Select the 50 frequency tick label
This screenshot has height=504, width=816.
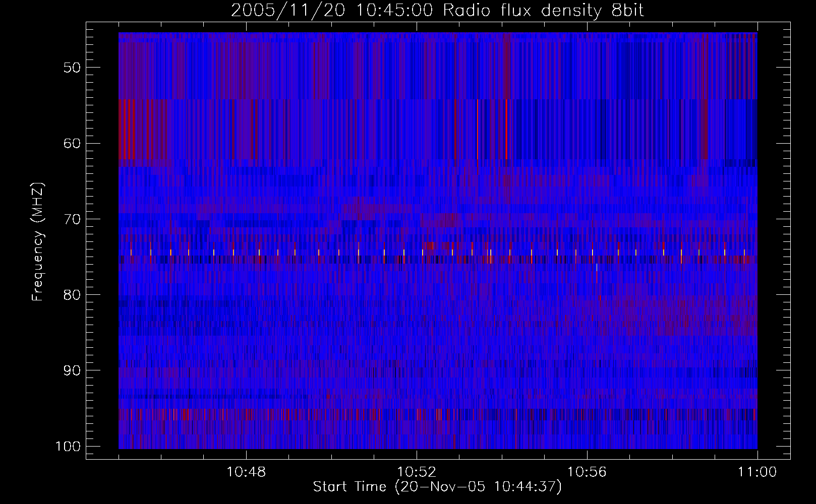pyautogui.click(x=72, y=68)
